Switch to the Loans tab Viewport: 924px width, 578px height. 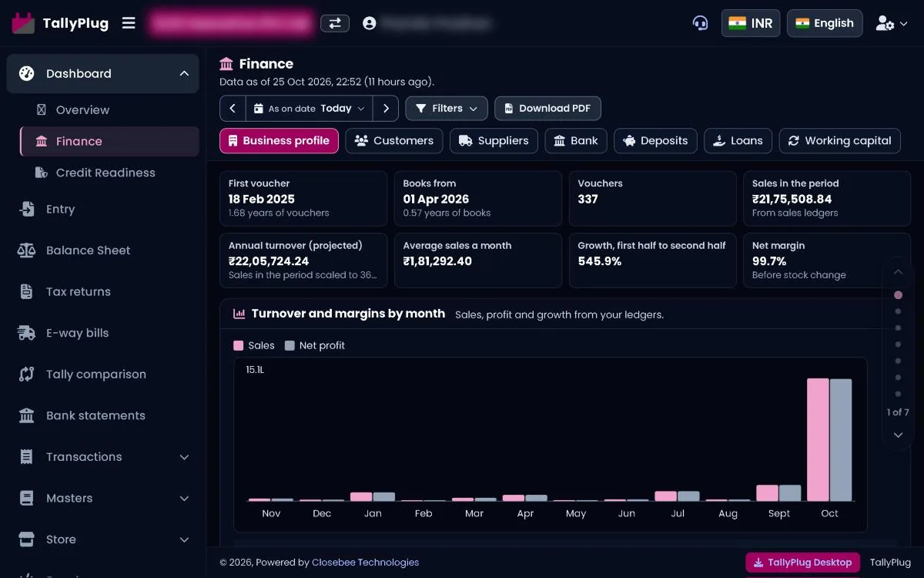pyautogui.click(x=738, y=140)
